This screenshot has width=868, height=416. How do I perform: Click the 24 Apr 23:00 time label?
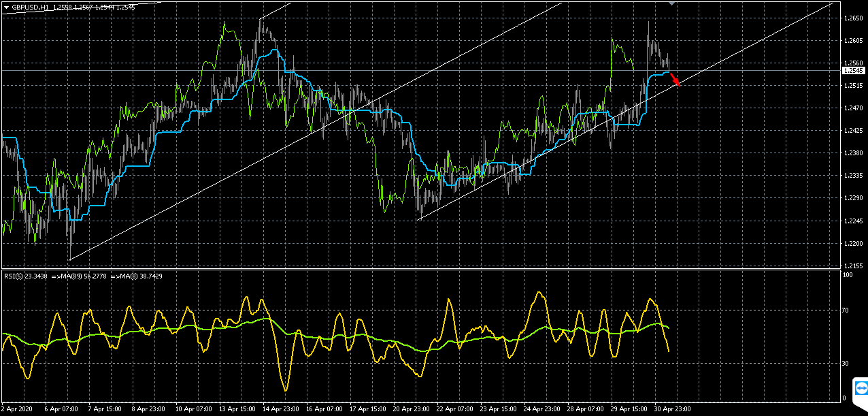[x=541, y=410]
